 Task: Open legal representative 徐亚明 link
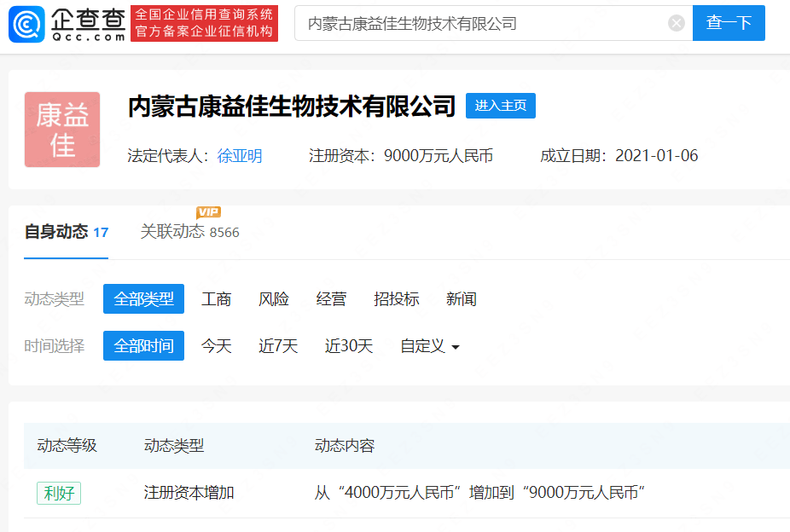pos(240,156)
